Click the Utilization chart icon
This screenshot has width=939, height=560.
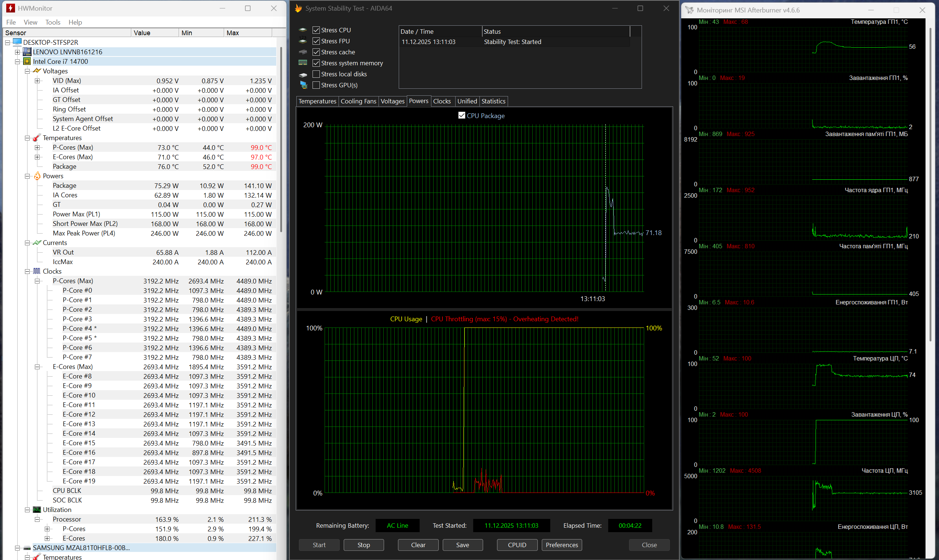point(37,510)
